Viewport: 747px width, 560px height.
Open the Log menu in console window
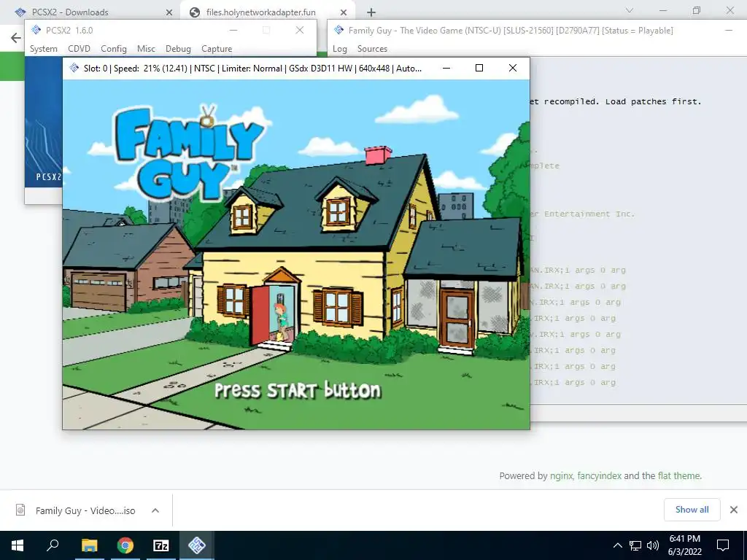coord(340,49)
